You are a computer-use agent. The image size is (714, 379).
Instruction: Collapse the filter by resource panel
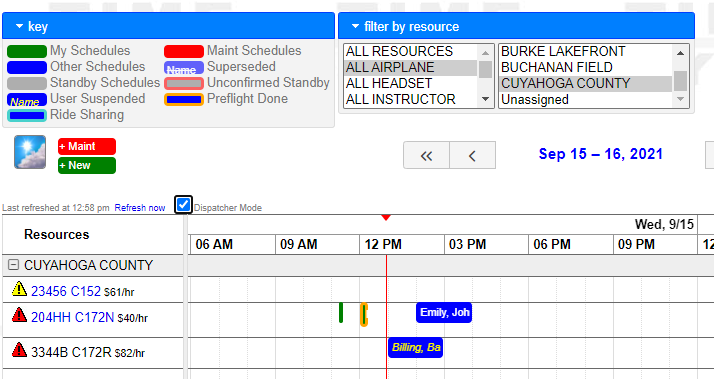(355, 26)
